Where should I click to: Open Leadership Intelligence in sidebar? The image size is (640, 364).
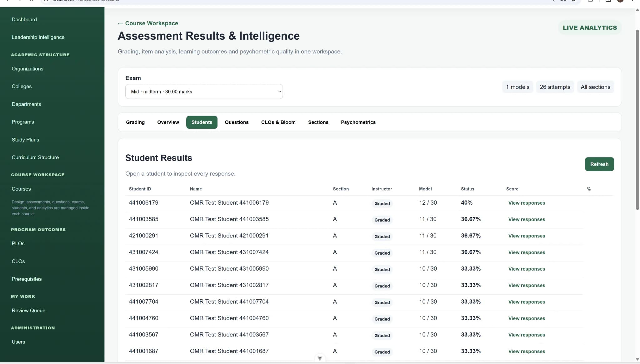38,37
